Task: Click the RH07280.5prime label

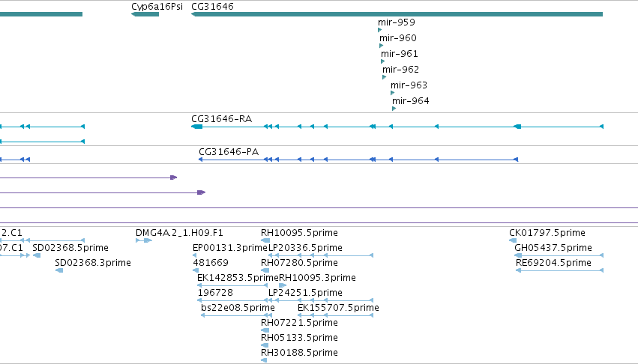Action: tap(299, 263)
